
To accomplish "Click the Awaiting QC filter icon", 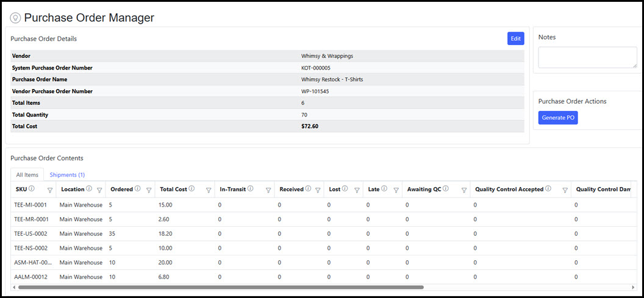I will 463,190.
